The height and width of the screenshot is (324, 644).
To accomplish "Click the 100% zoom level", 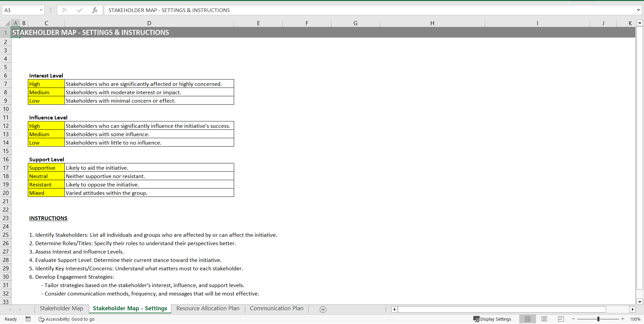I will (635, 319).
